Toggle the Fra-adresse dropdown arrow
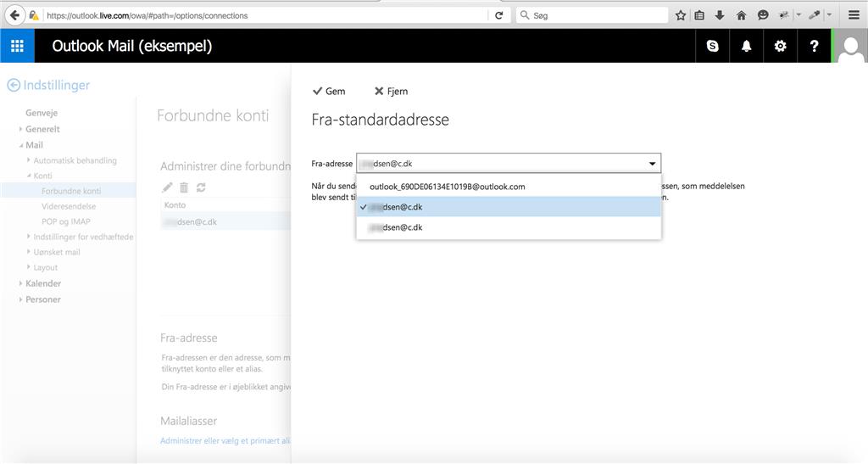The image size is (868, 464). click(652, 164)
